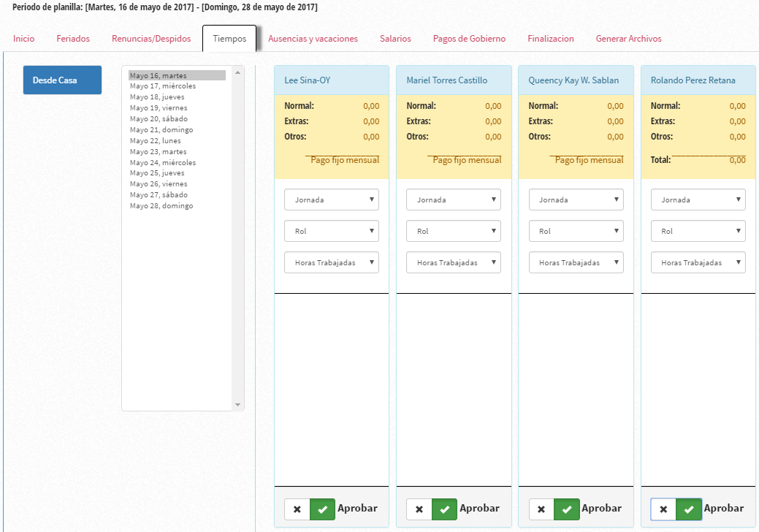Click the green checkmark for Mariel Torres Castillo
759x532 pixels.
click(444, 509)
